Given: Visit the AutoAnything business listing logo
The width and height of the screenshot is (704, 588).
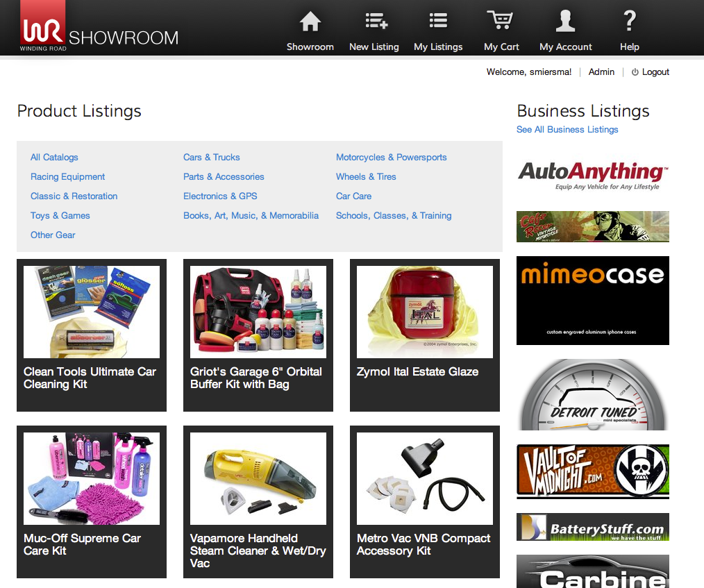Looking at the screenshot, I should point(593,176).
